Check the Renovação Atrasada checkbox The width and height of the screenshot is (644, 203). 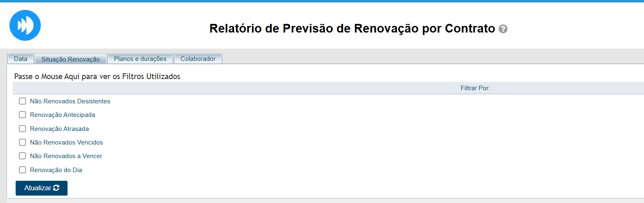23,128
